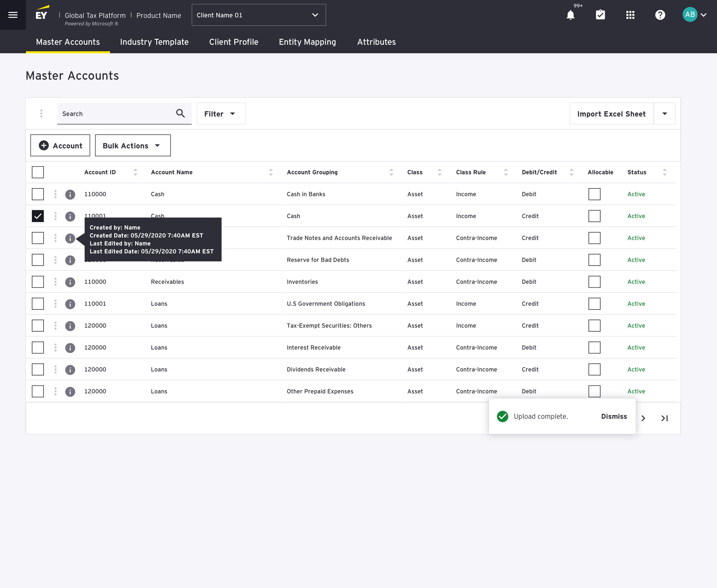Expand arrow next to Import Excel Sheet
This screenshot has width=717, height=588.
click(665, 114)
